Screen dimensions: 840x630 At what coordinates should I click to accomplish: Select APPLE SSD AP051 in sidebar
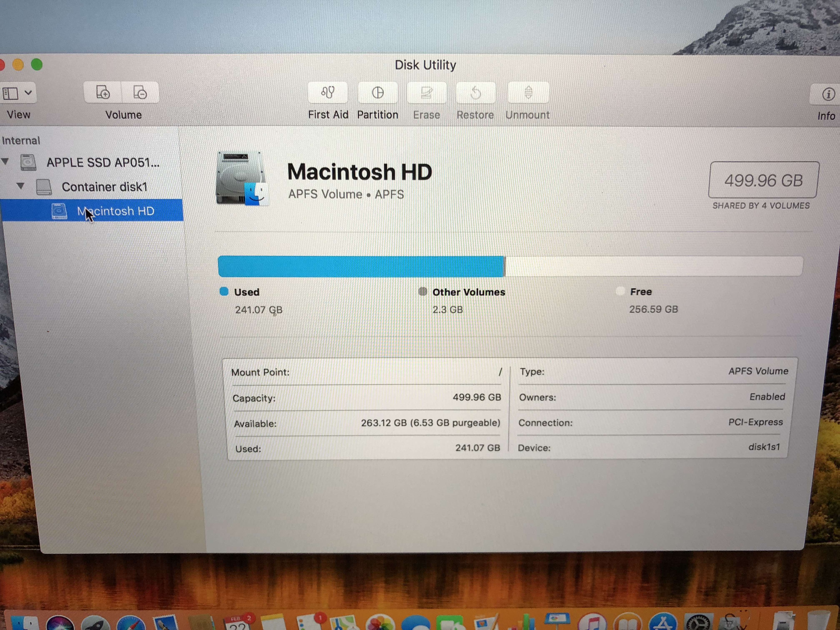tap(103, 162)
